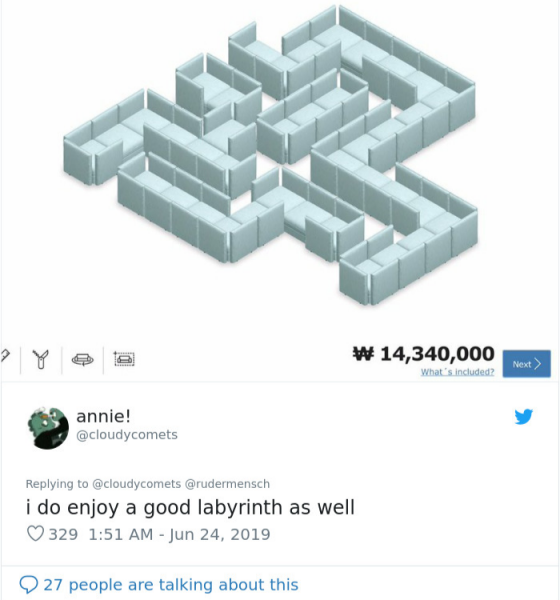Click the 329 likes count

(63, 534)
